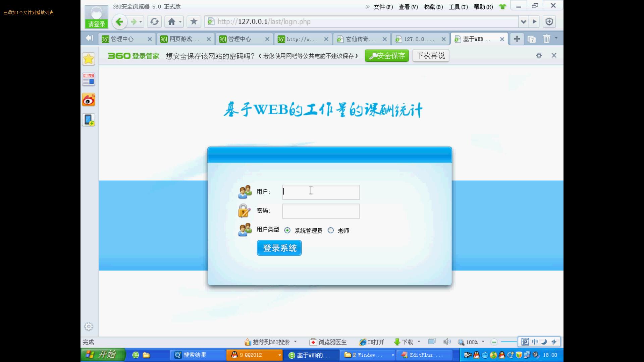Click 浏览器医生 in the status bar
The image size is (644, 362).
[x=328, y=342]
